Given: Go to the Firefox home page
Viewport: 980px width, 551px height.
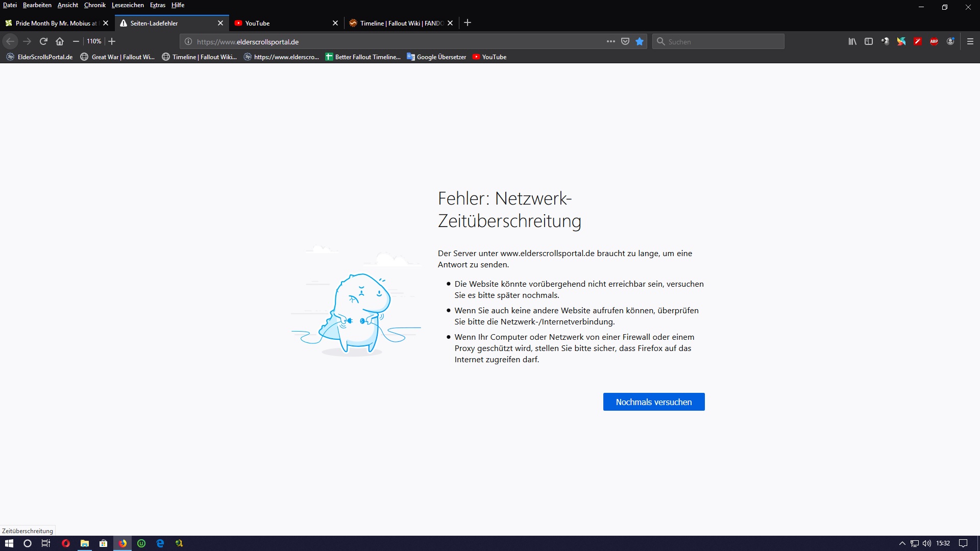Looking at the screenshot, I should (x=60, y=41).
